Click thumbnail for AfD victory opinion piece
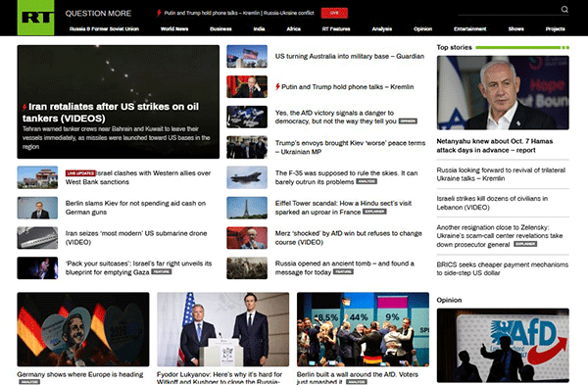Screen dimensions: 588x385 (247, 117)
